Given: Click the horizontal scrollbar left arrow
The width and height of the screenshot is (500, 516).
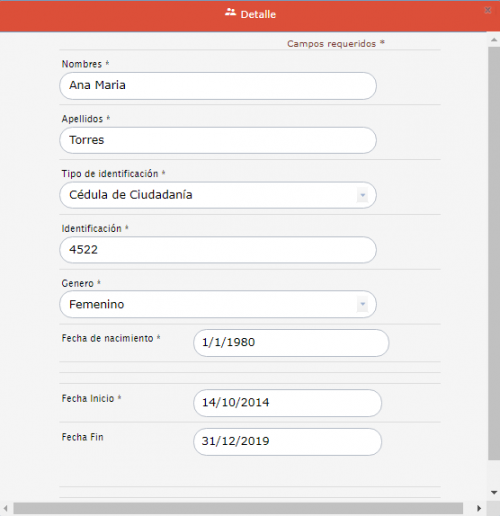Looking at the screenshot, I should click(x=6, y=508).
